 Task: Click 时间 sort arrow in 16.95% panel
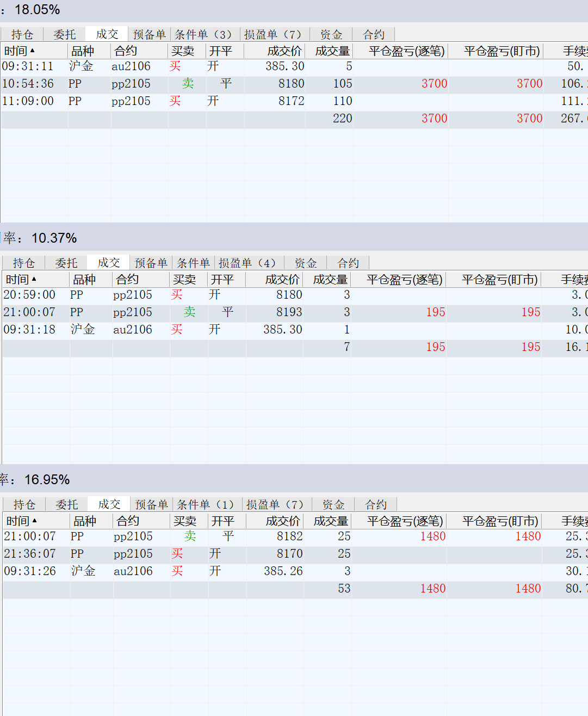click(x=35, y=521)
